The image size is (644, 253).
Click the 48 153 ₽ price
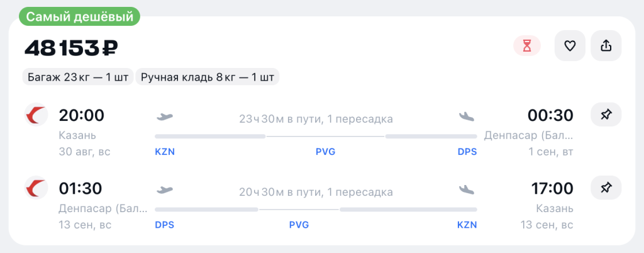[71, 48]
